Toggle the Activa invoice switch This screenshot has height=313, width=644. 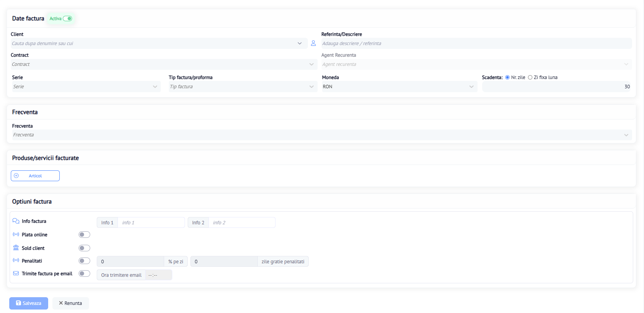click(x=68, y=19)
